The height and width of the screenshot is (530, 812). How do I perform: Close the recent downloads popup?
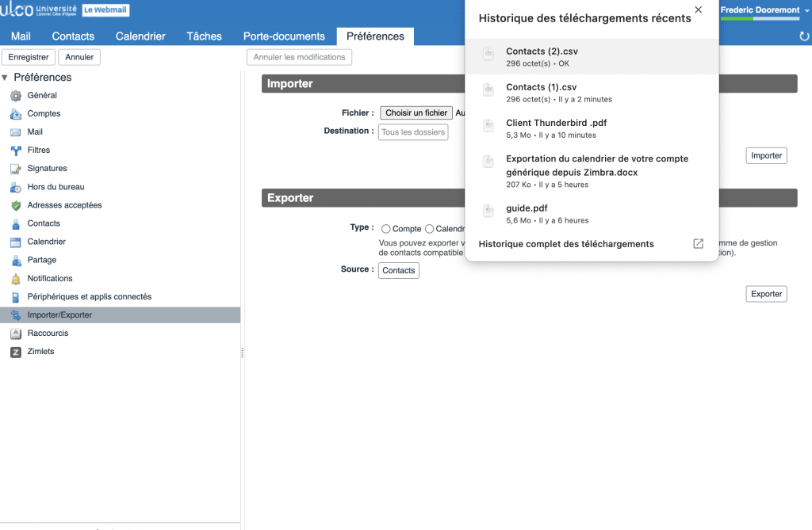point(698,10)
